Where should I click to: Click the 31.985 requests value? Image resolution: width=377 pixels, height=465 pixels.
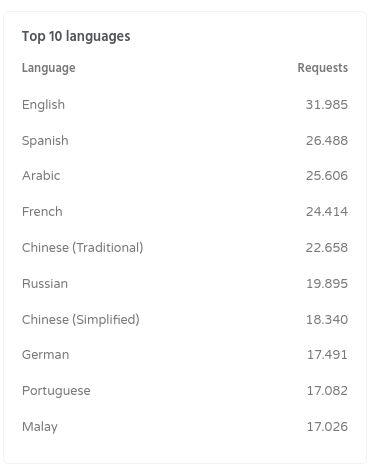coord(327,105)
